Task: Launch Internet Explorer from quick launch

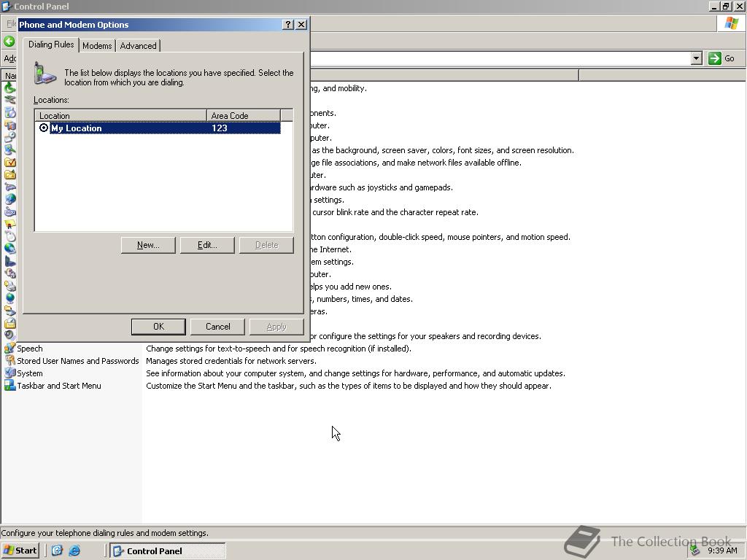Action: click(x=75, y=551)
